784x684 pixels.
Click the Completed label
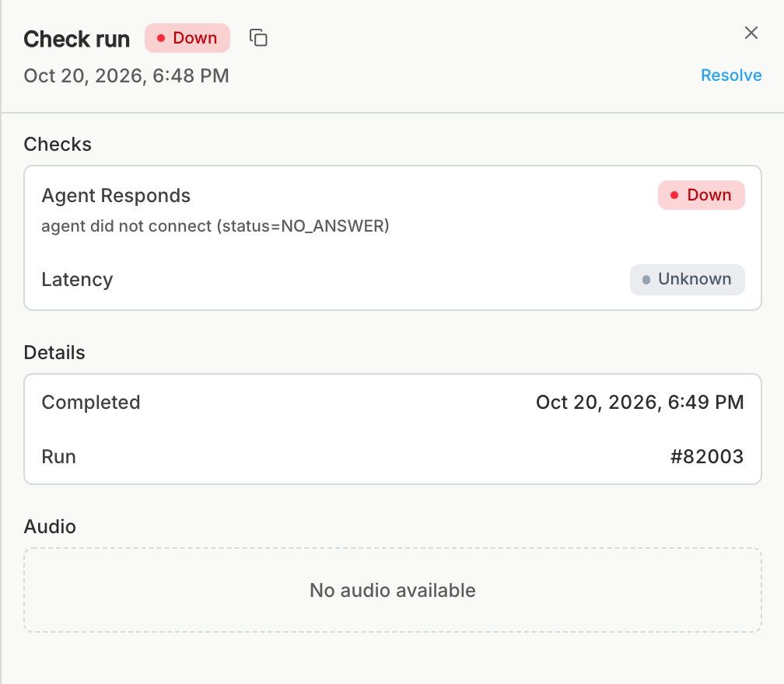tap(91, 403)
